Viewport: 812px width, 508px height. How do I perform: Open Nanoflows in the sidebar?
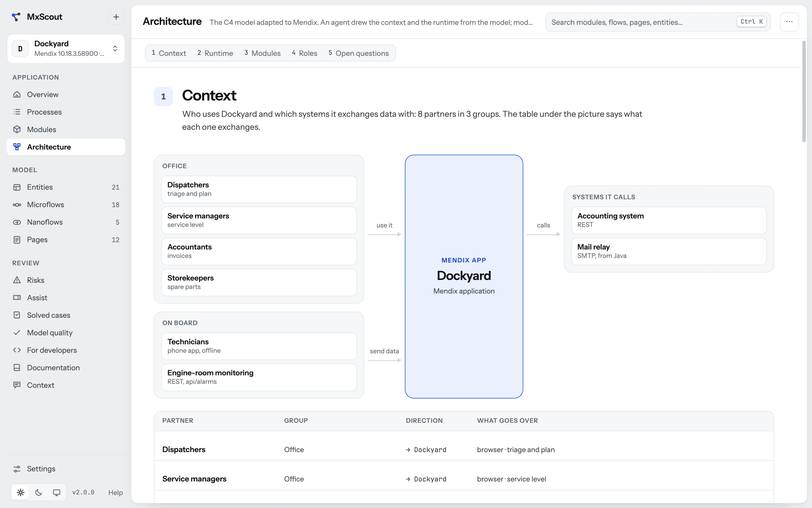66,222
